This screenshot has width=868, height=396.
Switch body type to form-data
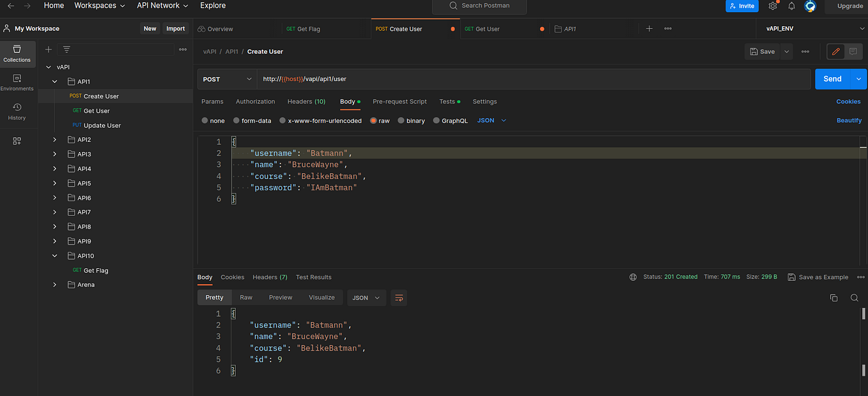point(238,120)
